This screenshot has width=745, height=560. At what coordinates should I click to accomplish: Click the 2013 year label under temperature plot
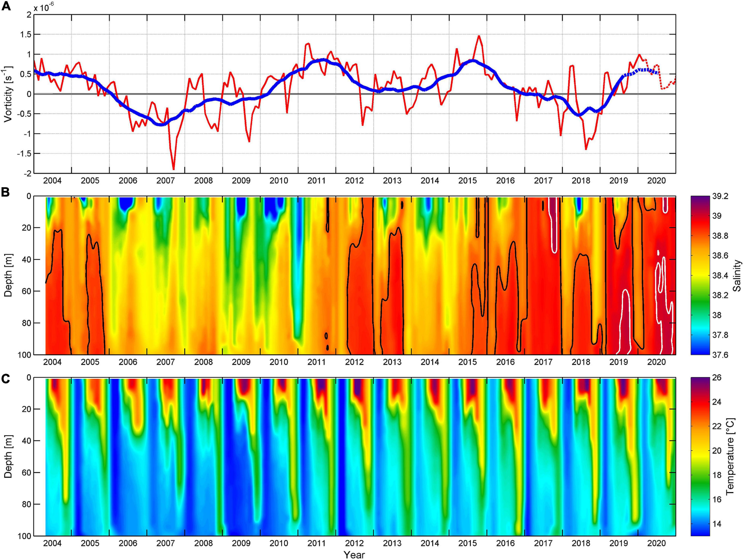point(392,544)
